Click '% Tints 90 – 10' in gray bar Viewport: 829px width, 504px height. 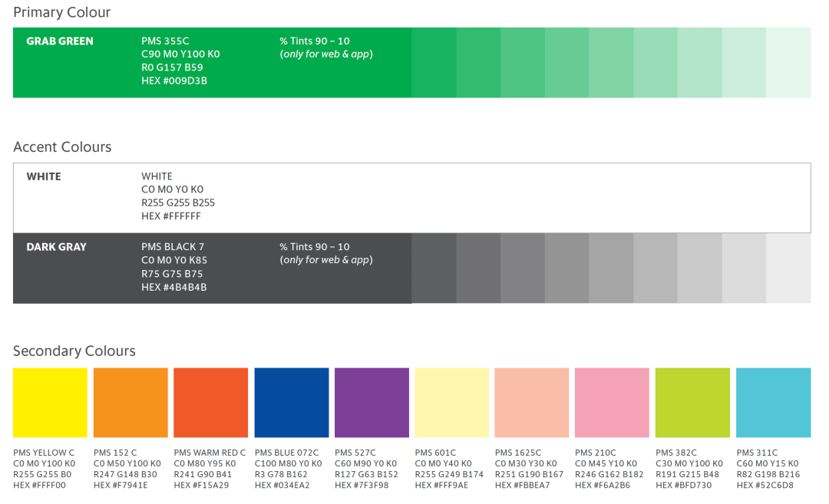click(x=315, y=247)
